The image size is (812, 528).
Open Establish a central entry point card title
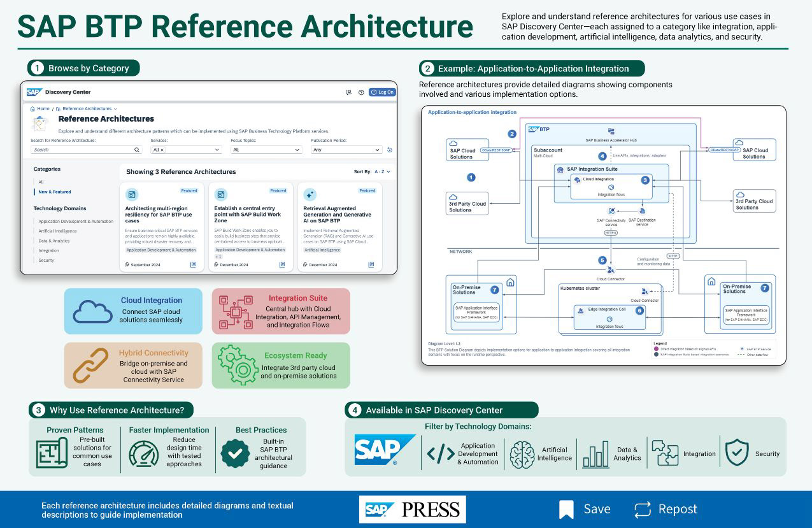click(247, 215)
